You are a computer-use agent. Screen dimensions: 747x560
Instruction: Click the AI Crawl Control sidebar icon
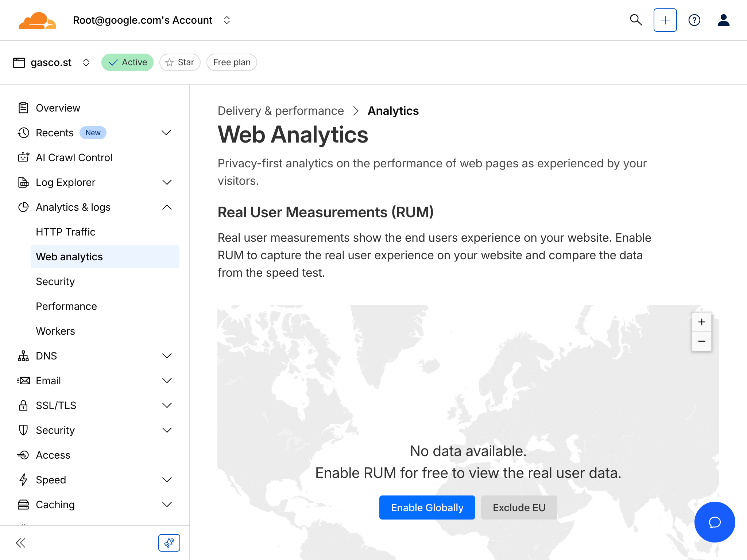23,157
